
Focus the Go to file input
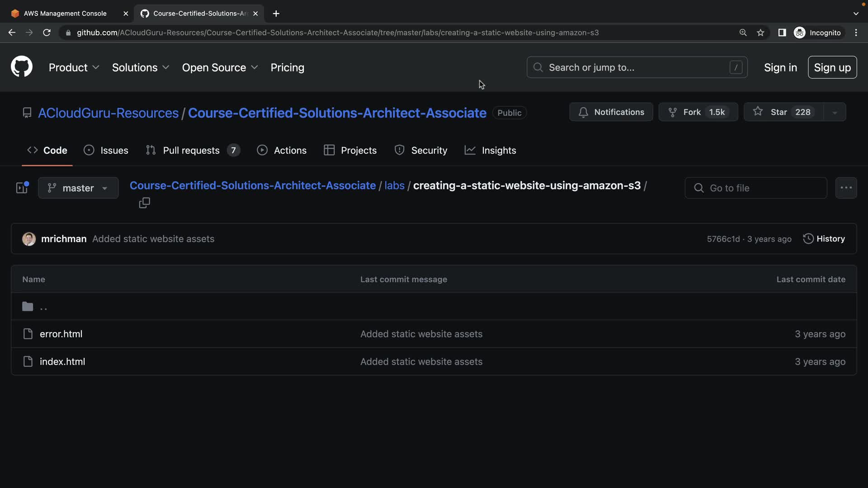756,188
